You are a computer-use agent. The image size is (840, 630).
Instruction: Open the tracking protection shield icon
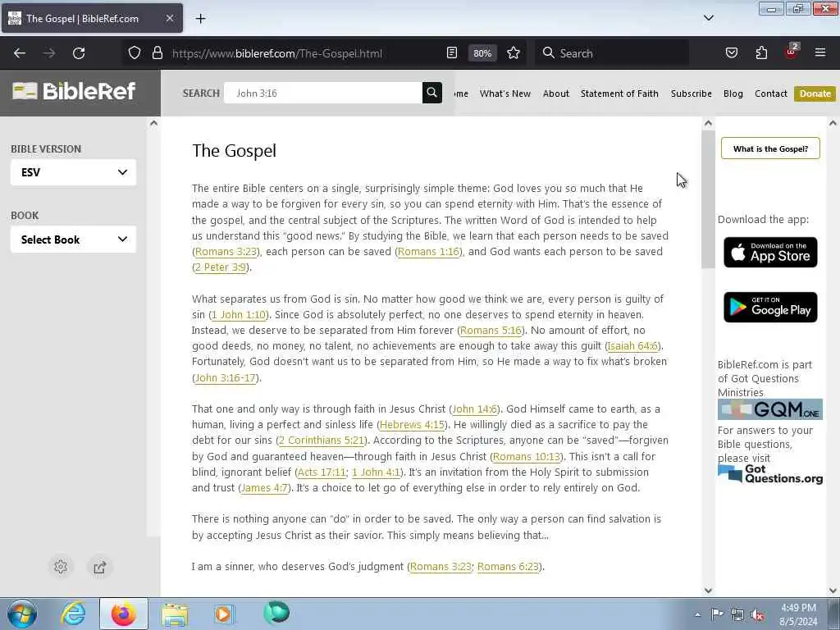point(135,53)
